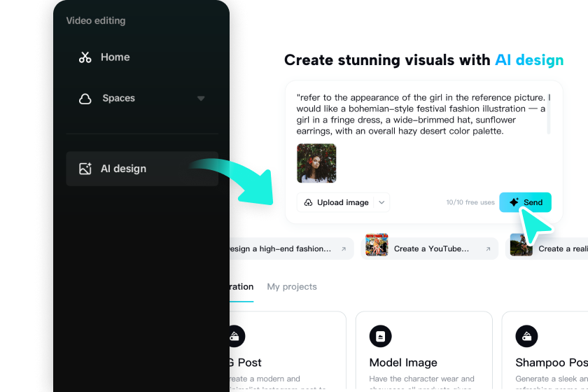Open the Upload image dropdown chevron
588x392 pixels.
pyautogui.click(x=381, y=202)
